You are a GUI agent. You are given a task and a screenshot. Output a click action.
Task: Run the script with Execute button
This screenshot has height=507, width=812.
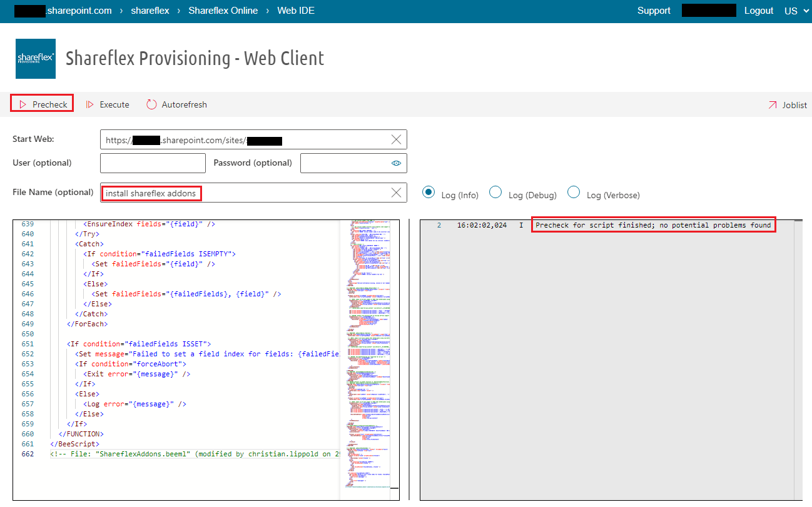pos(108,104)
